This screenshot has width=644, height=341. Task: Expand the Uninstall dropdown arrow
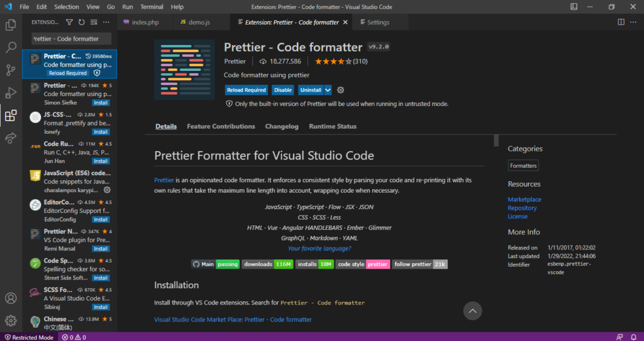coord(328,90)
